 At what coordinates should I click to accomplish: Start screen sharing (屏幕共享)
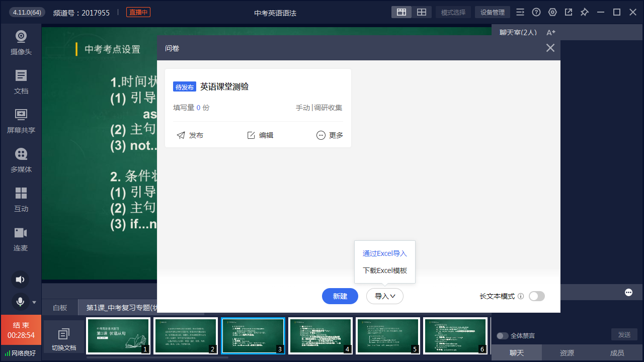21,121
